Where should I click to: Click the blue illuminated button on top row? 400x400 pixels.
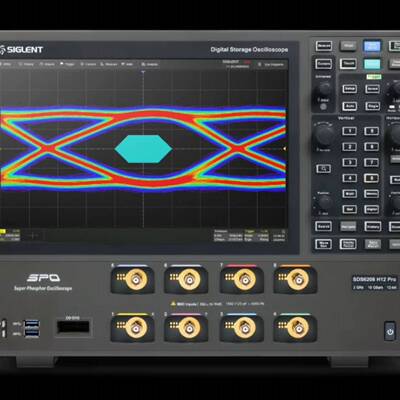click(372, 46)
